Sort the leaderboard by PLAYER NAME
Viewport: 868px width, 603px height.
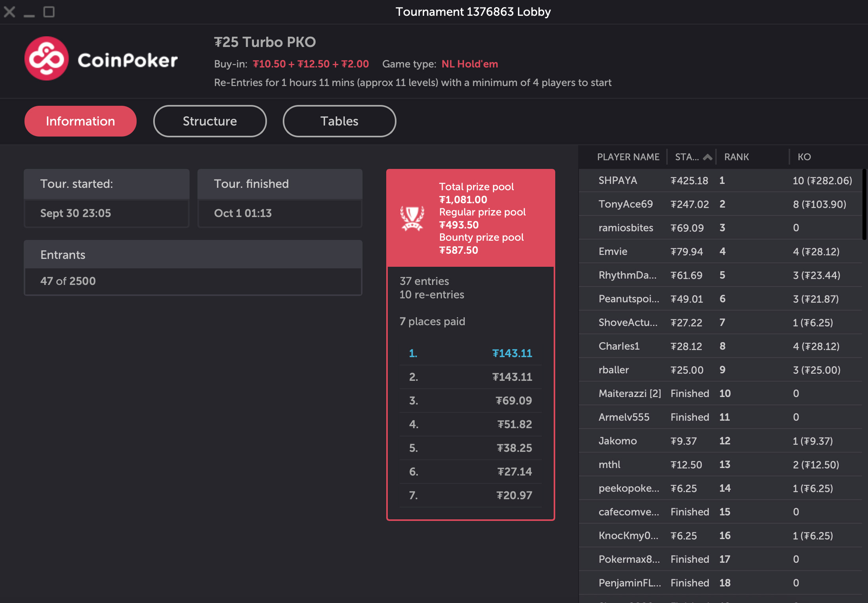[628, 156]
